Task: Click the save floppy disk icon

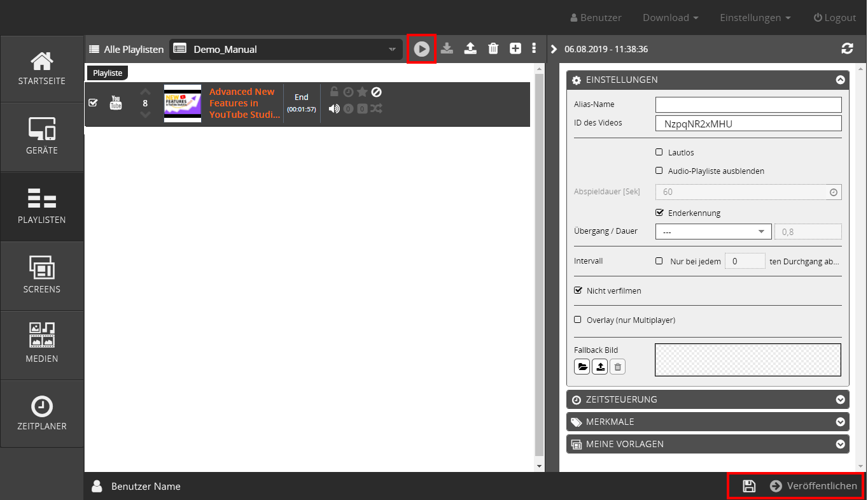Action: coord(749,486)
